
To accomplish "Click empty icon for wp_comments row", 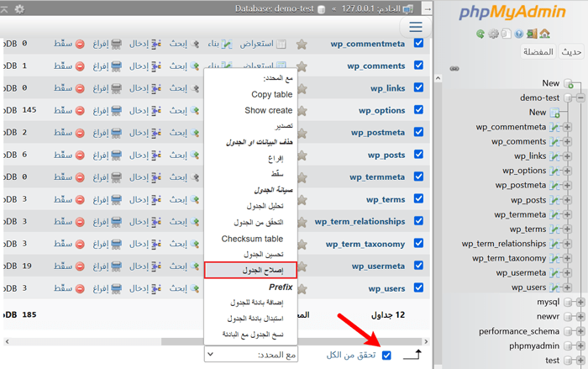I will click(x=117, y=66).
